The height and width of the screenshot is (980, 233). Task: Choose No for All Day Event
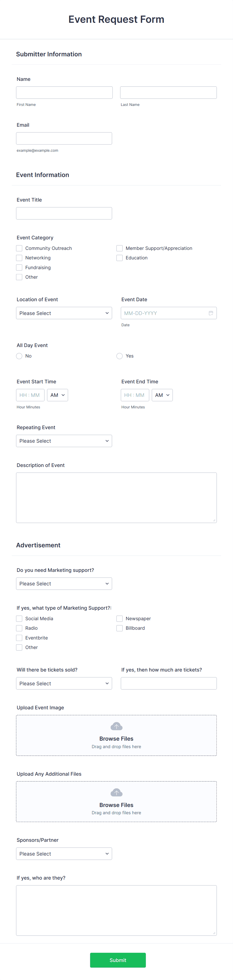pyautogui.click(x=19, y=356)
